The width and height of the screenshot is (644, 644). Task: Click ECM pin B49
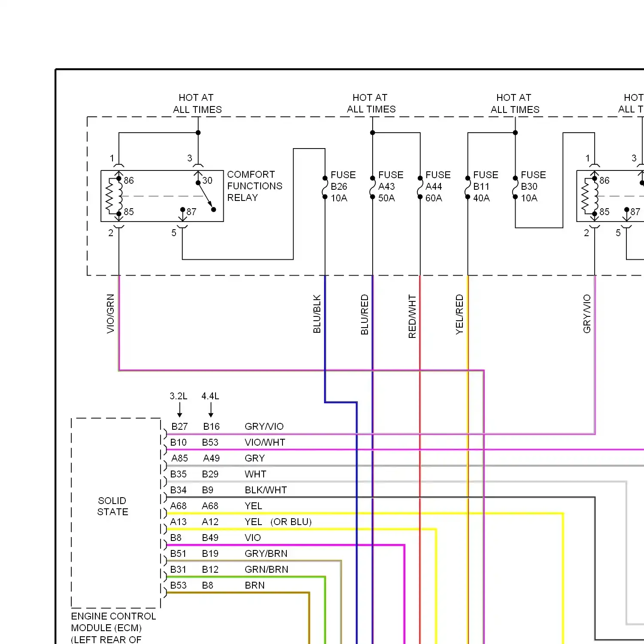[210, 538]
